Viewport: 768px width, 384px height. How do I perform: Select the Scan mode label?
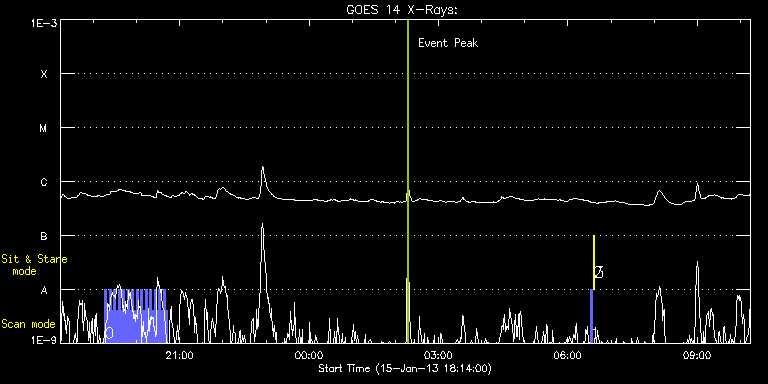click(28, 324)
